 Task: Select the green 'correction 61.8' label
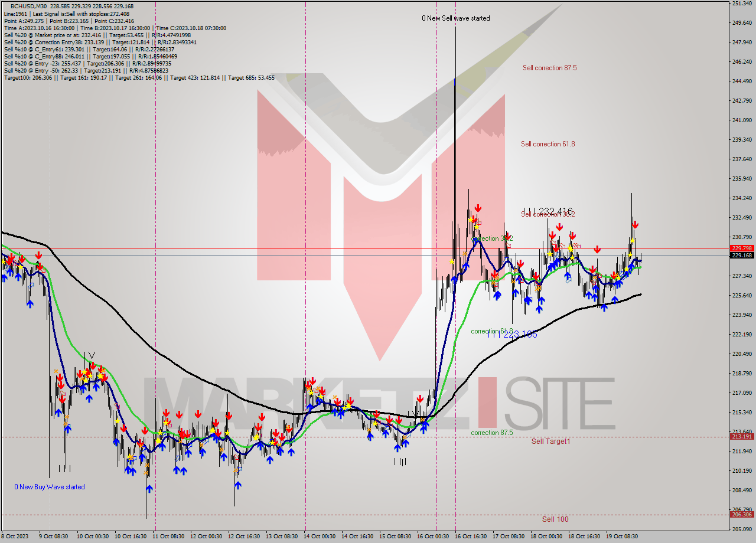[491, 331]
